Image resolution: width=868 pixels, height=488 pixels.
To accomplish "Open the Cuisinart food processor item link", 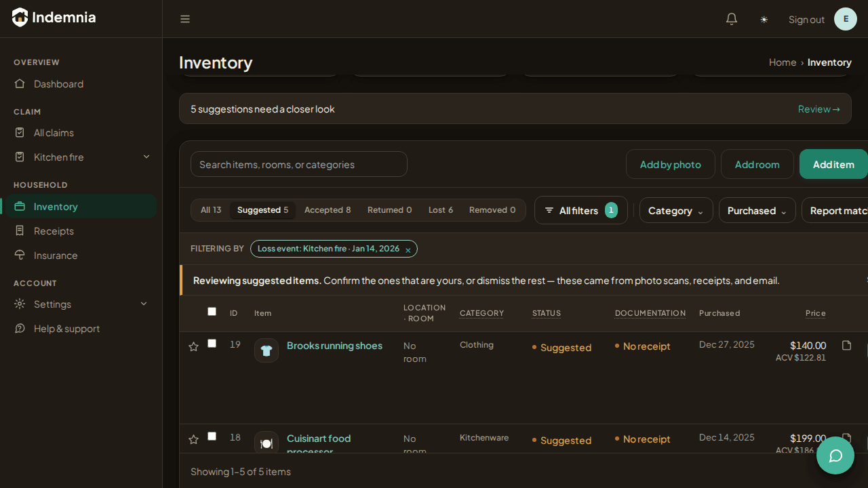I will (x=319, y=445).
